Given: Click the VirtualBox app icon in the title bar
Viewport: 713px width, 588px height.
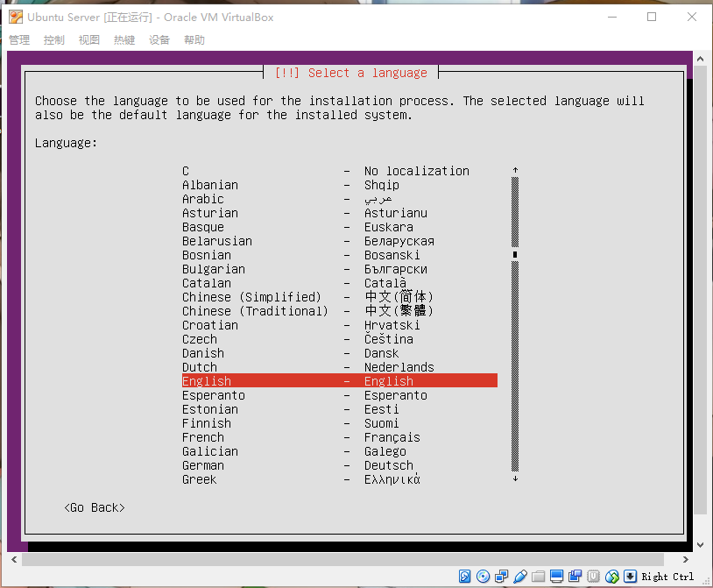Looking at the screenshot, I should pos(16,18).
